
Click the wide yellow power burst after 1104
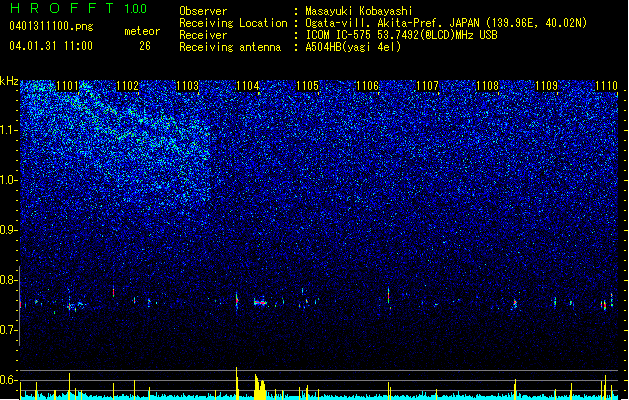click(260, 388)
